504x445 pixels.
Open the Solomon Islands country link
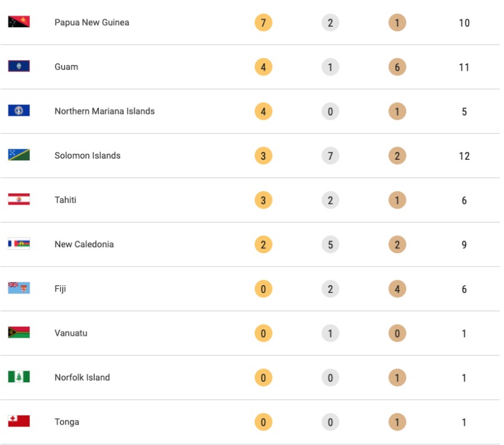click(x=88, y=156)
